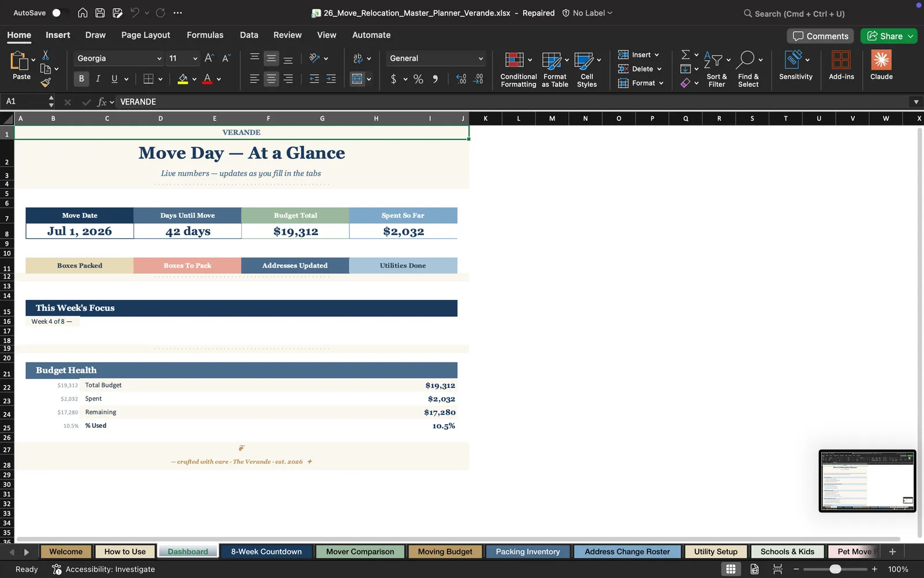The image size is (924, 578).
Task: Expand the Georgia font name dropdown
Action: tap(159, 58)
